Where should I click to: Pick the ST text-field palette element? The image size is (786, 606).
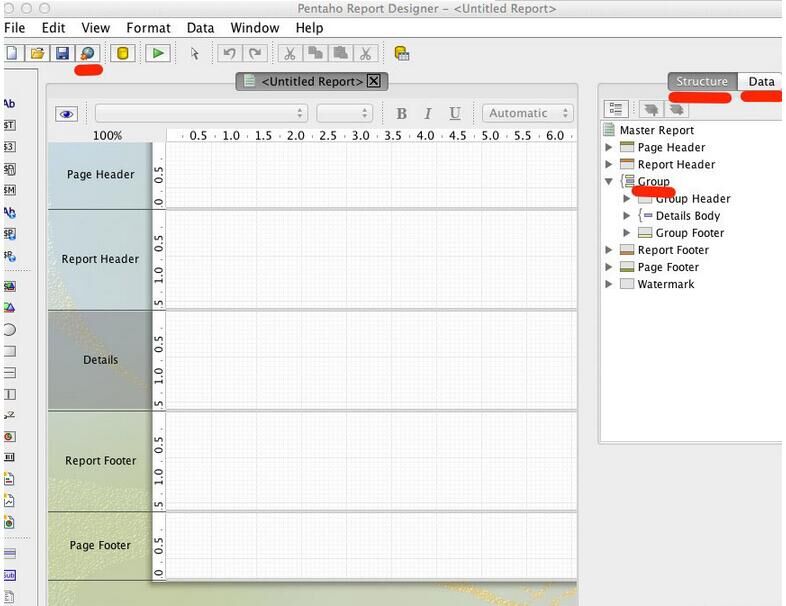coord(9,125)
